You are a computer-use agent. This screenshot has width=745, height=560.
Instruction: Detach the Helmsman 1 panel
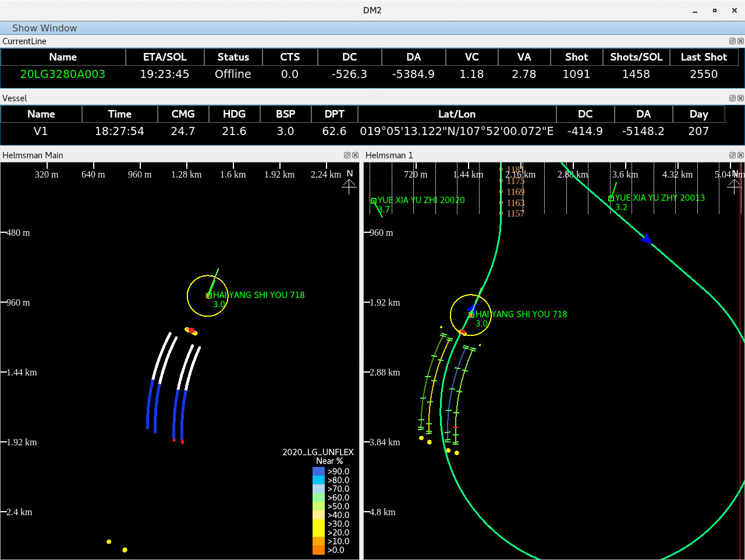click(x=732, y=155)
